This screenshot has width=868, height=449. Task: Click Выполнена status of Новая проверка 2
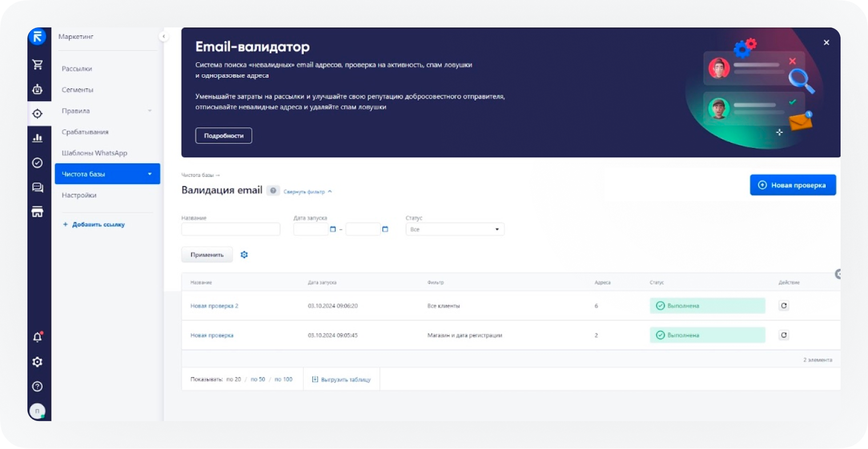point(708,306)
